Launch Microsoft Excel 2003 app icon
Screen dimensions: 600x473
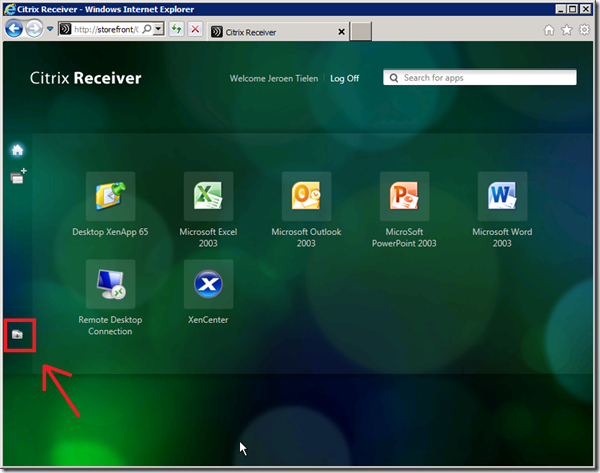point(208,196)
